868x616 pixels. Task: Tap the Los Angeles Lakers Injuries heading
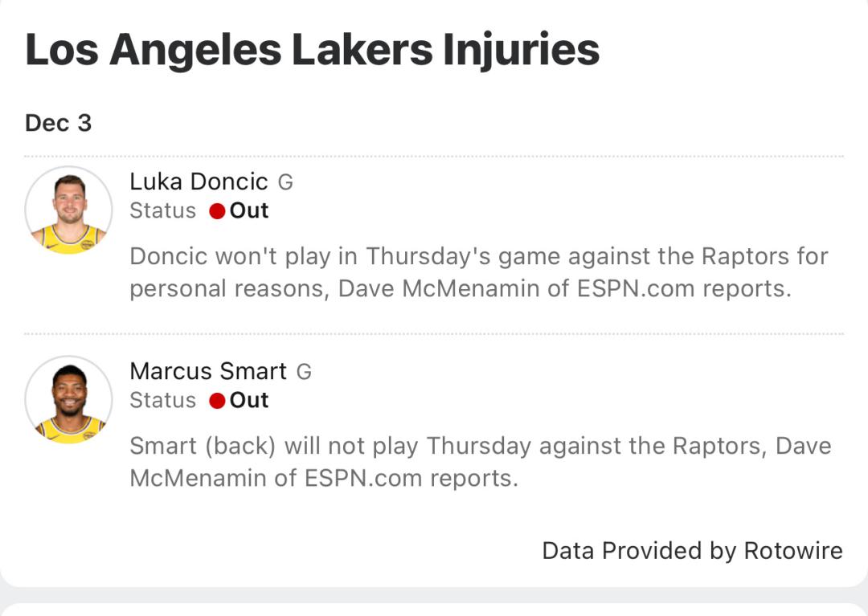[312, 50]
